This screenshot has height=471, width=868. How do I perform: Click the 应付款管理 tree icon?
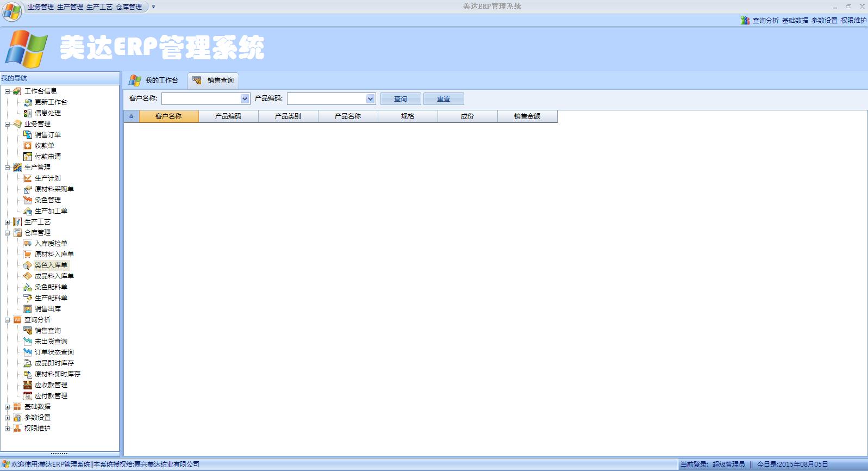click(28, 396)
